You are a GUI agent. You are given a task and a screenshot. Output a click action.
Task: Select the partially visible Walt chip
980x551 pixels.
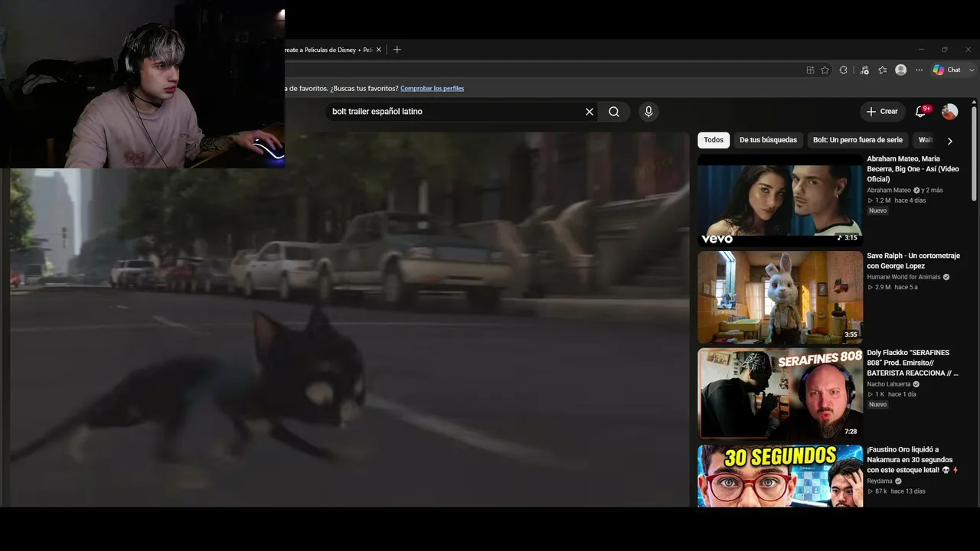(x=925, y=140)
